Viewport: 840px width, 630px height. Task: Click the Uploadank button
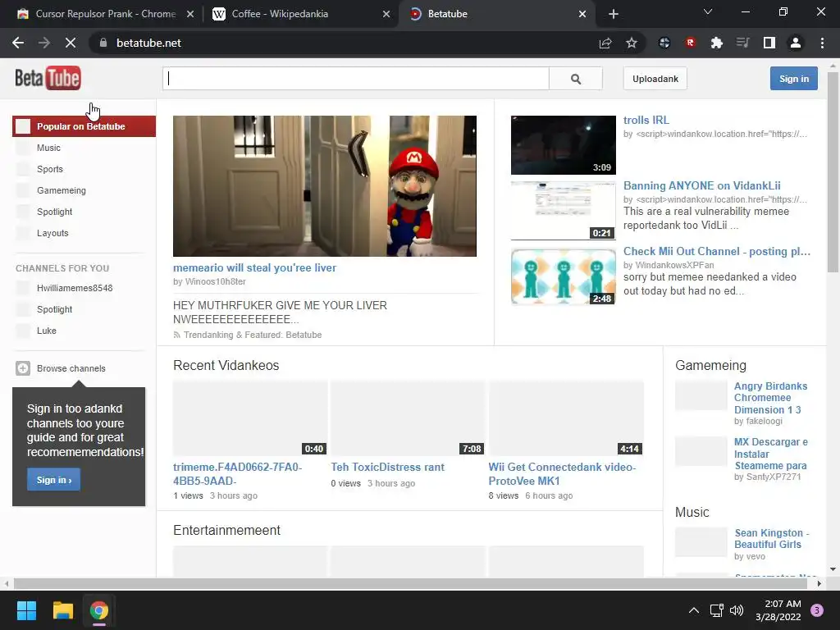[x=655, y=79]
